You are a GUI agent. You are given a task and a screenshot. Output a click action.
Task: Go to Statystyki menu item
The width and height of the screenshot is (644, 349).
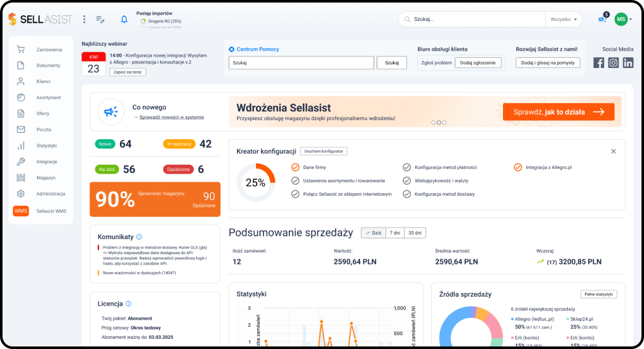point(46,146)
